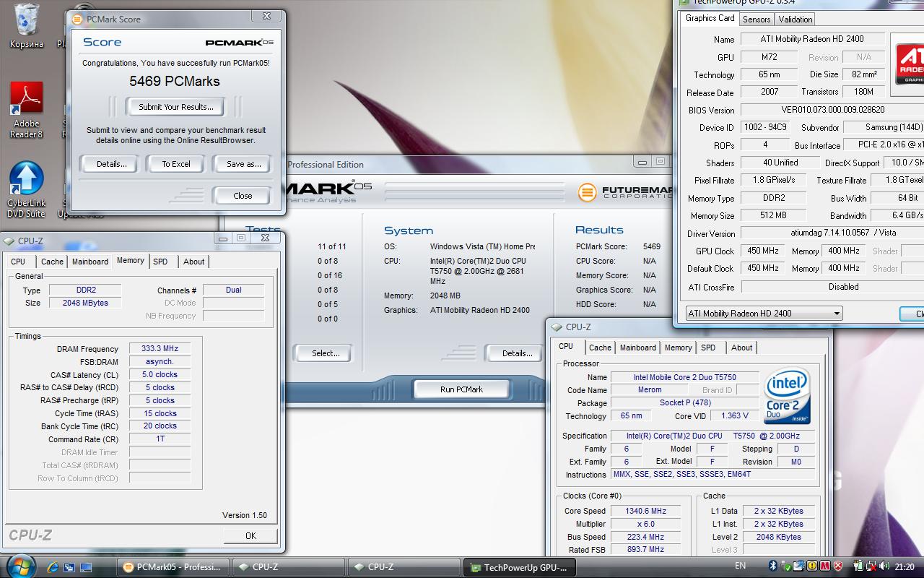The height and width of the screenshot is (578, 924).
Task: Open the About tab in the Memory CPU-Z window
Action: [193, 262]
